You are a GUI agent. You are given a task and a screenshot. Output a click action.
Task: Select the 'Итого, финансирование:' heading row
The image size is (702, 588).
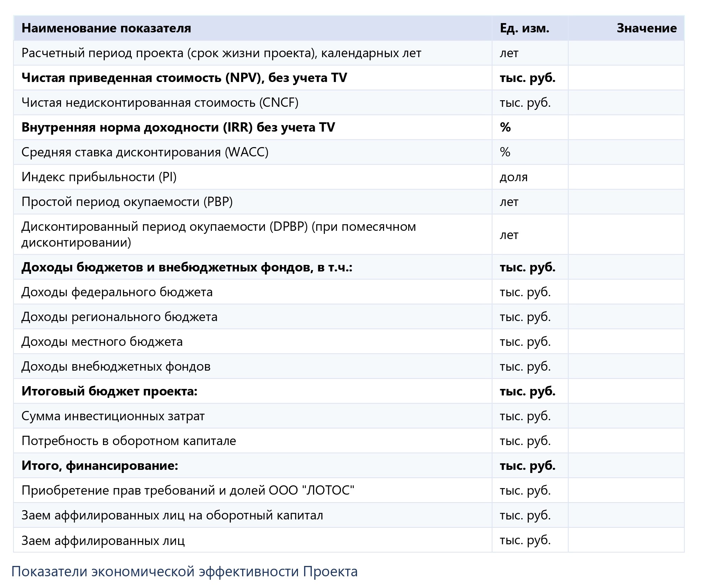100,466
